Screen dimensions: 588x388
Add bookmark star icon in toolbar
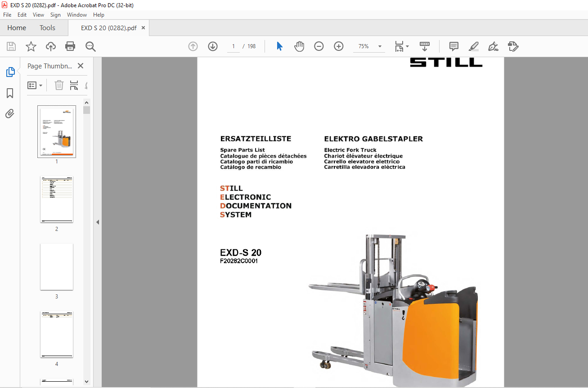point(31,46)
